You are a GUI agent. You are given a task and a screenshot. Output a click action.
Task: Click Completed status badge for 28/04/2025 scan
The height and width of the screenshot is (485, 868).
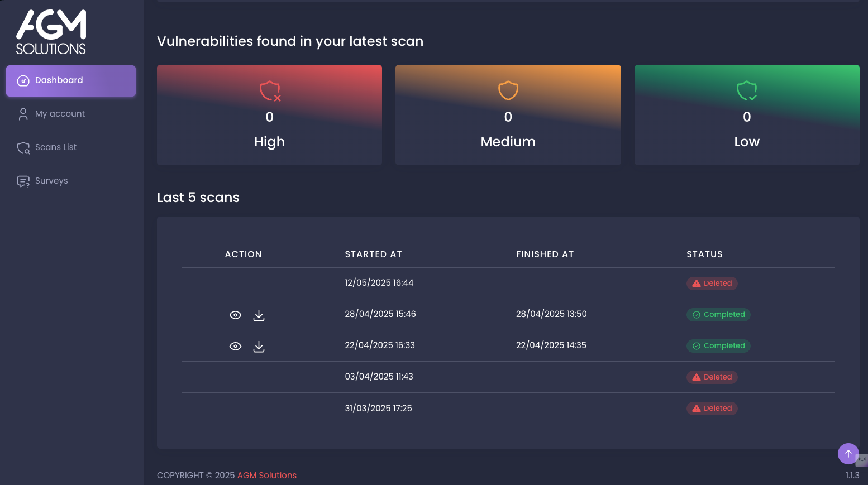(x=718, y=315)
